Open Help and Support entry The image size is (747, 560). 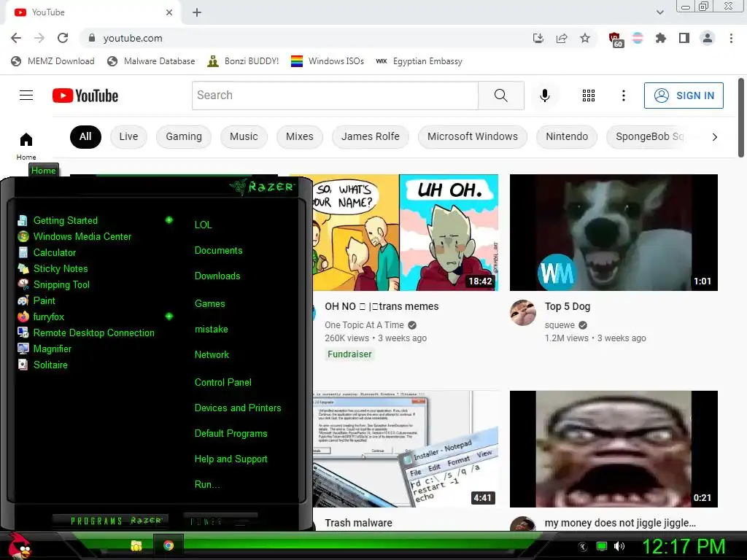pyautogui.click(x=231, y=459)
